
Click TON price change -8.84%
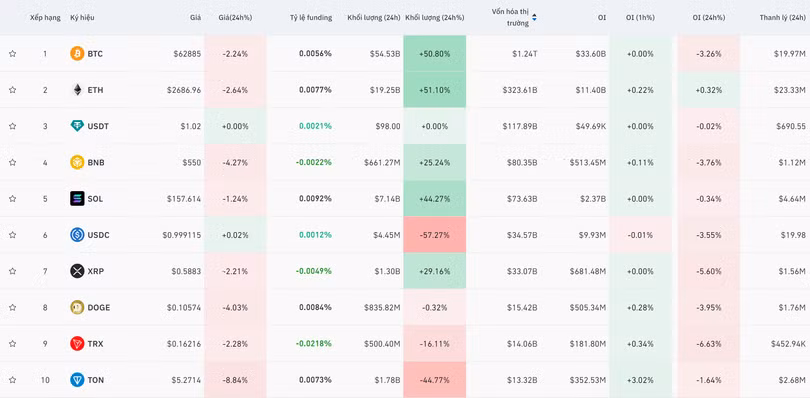(x=236, y=380)
